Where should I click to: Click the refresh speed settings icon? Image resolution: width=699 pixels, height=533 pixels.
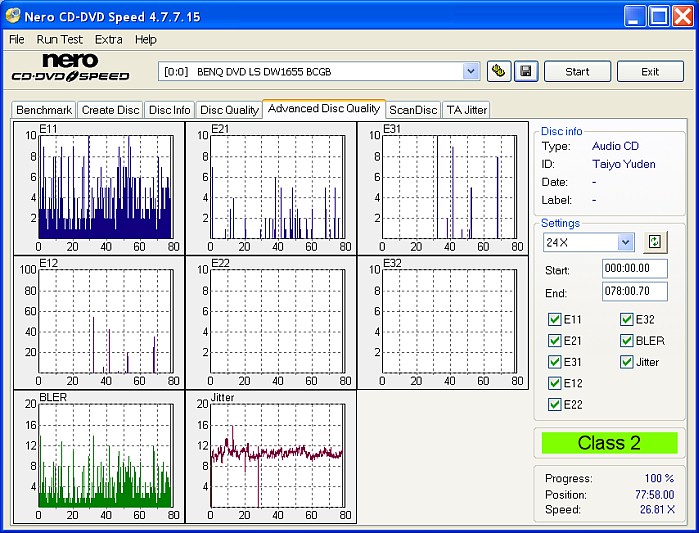pyautogui.click(x=654, y=242)
